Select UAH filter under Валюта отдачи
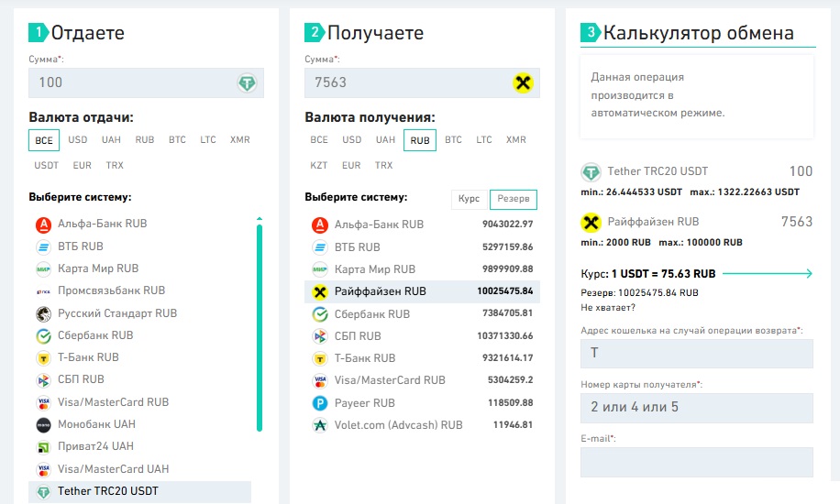The width and height of the screenshot is (840, 504). (x=112, y=140)
